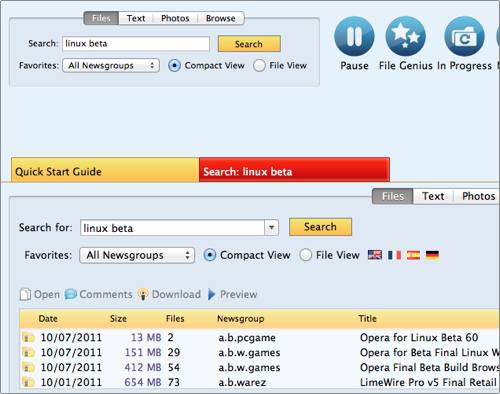Viewport: 500px width, 394px height.
Task: Click folder icon of 151 MB row
Action: point(28,352)
